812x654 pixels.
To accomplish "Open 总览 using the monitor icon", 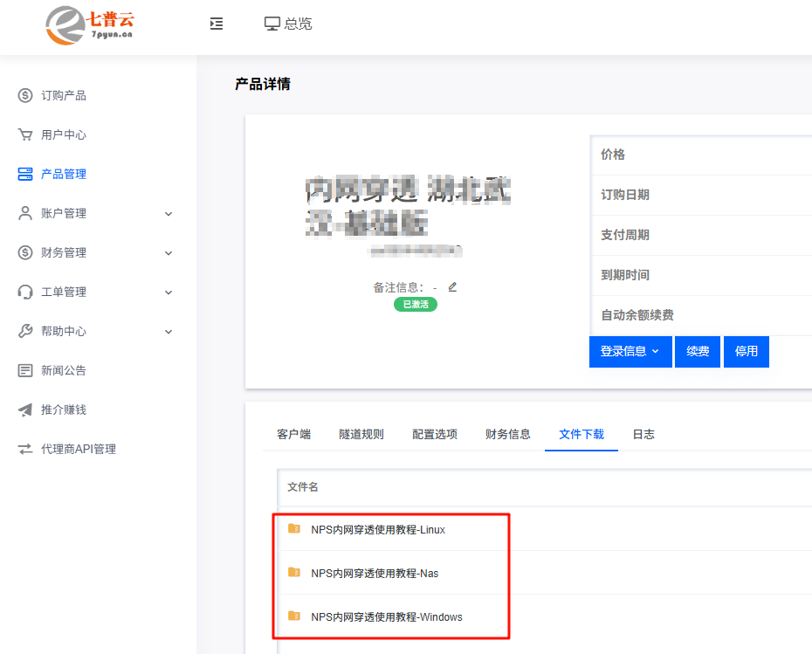I will (272, 24).
